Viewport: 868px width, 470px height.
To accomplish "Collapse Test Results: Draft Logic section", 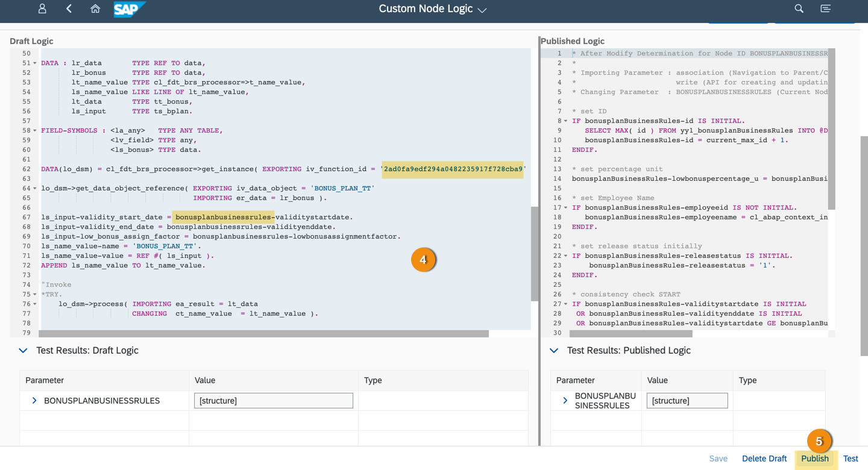I will (x=23, y=350).
